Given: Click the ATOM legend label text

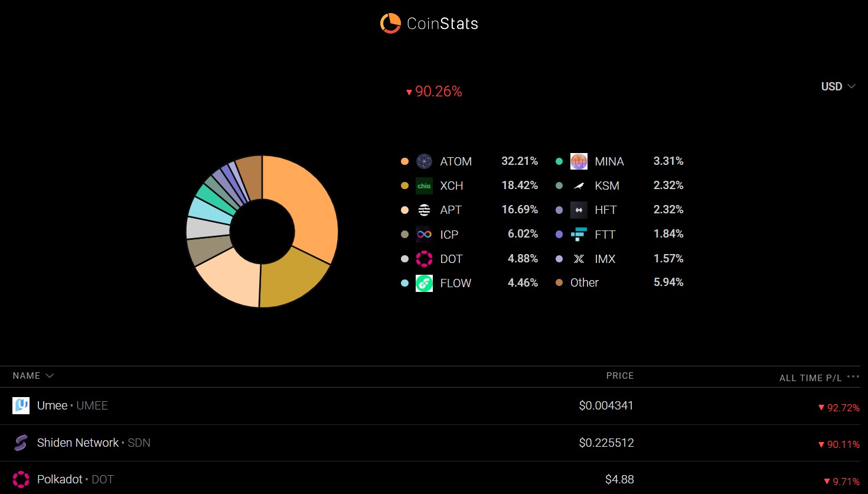Looking at the screenshot, I should [456, 161].
